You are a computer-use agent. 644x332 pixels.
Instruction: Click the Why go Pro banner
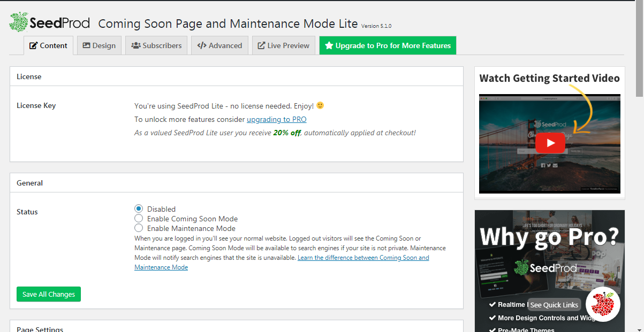click(x=550, y=271)
